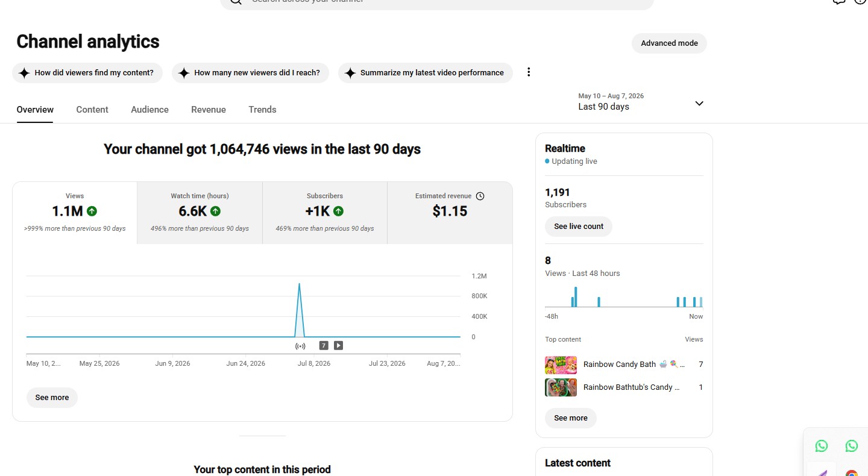
Task: Select the Watch time (hours) metric card
Action: pyautogui.click(x=200, y=213)
